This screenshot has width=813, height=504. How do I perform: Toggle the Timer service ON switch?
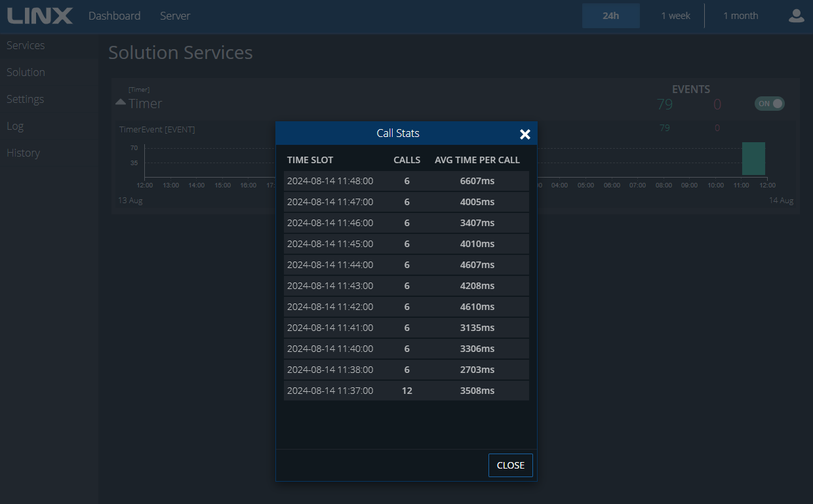[769, 104]
